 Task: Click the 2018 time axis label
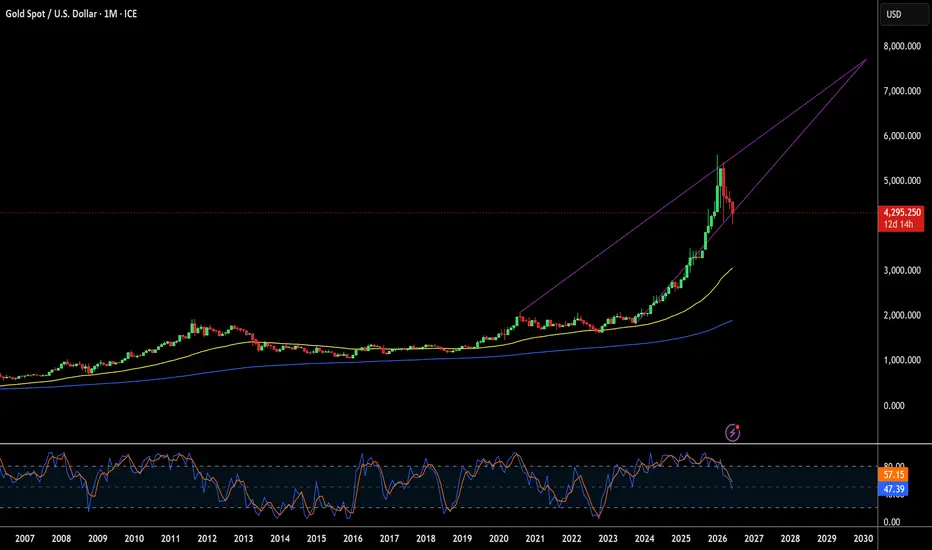pos(426,538)
